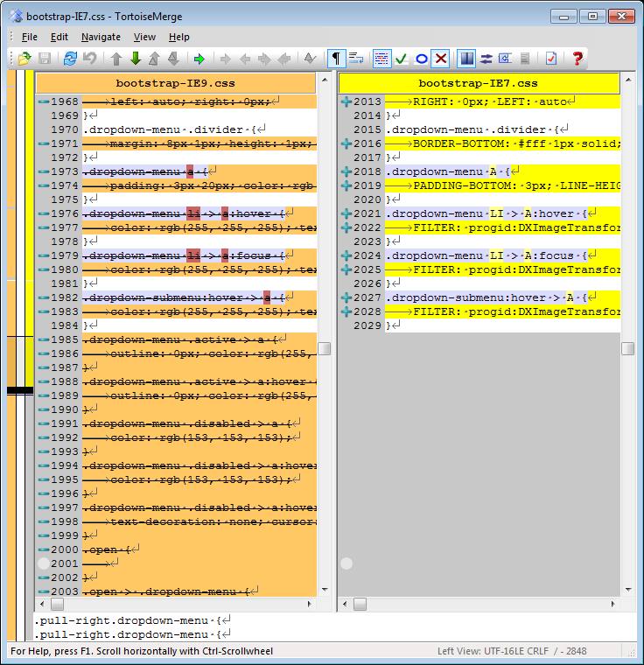This screenshot has height=665, width=644.
Task: Click the bootstrap-IE9.css pane header
Action: click(x=176, y=83)
